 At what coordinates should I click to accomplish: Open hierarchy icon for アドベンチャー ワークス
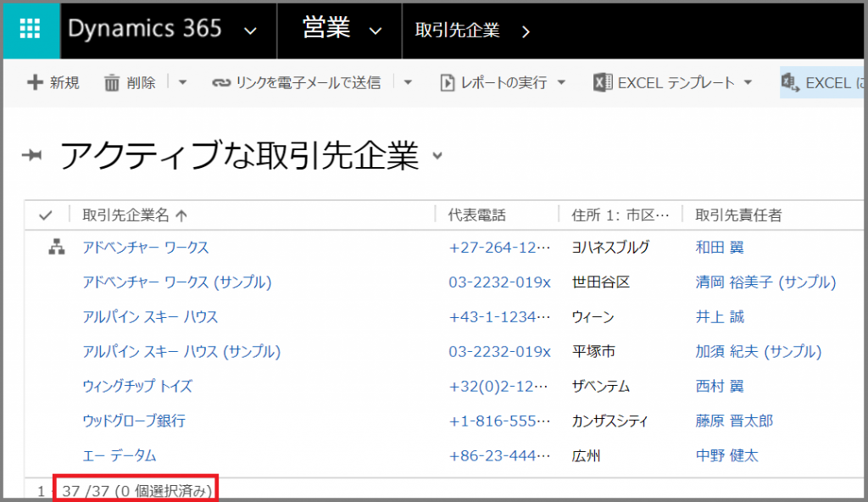tap(57, 248)
